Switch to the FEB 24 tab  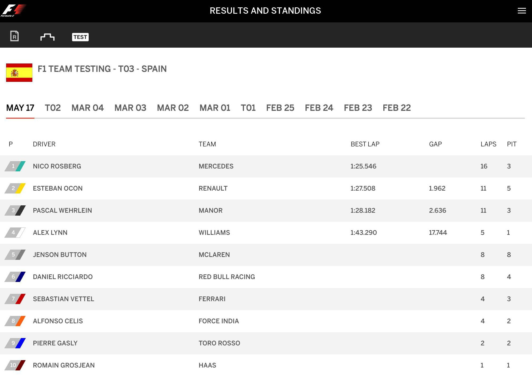click(x=319, y=108)
